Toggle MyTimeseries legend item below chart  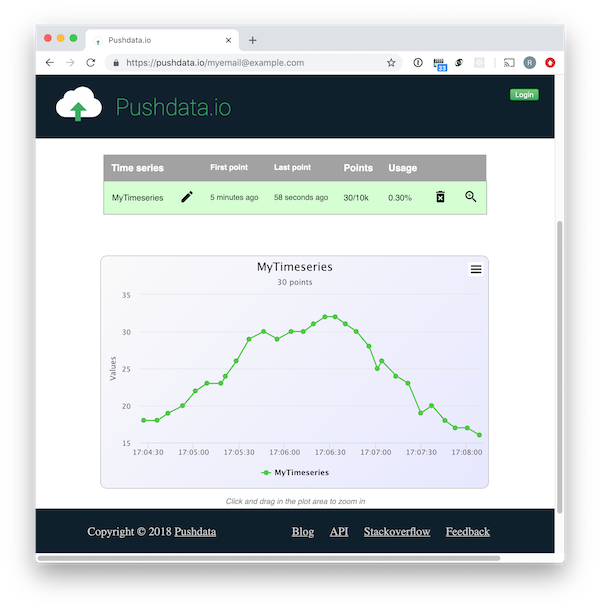point(295,472)
